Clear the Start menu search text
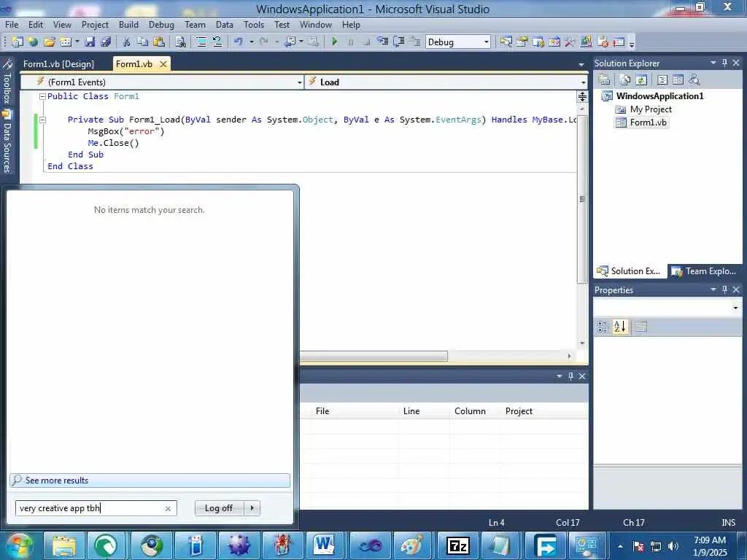Viewport: 747px width, 560px height. 168,508
